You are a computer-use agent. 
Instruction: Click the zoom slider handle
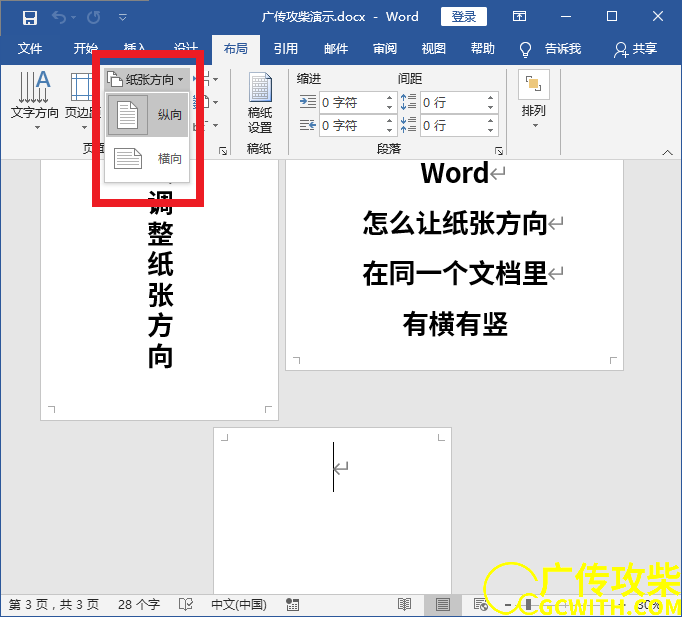tap(528, 604)
